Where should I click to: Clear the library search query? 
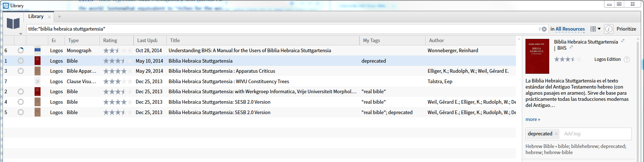544,29
